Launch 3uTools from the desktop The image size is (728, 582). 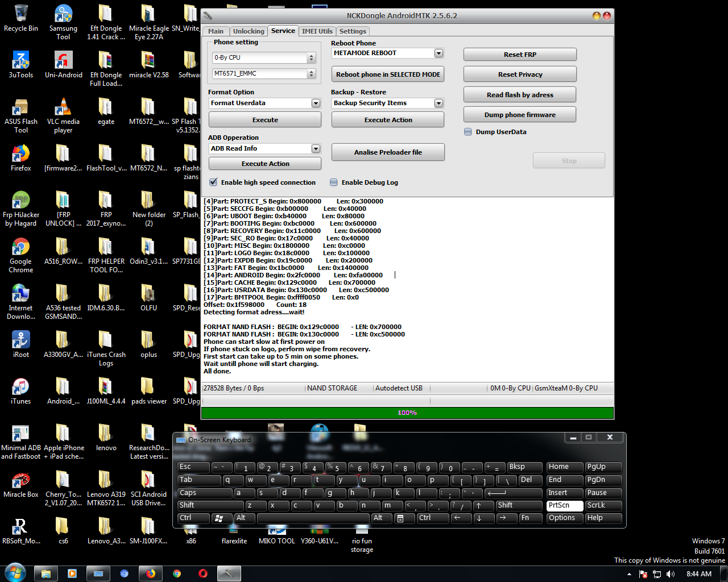tap(21, 65)
